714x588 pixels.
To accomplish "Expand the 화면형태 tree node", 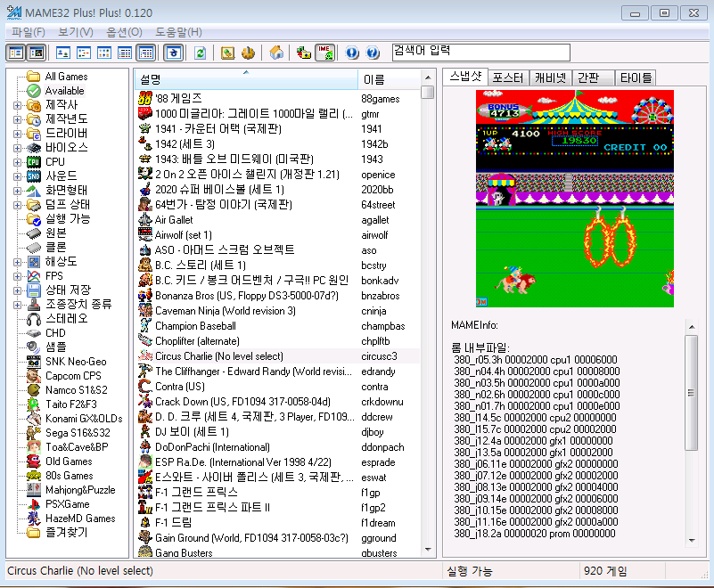I will 17,191.
